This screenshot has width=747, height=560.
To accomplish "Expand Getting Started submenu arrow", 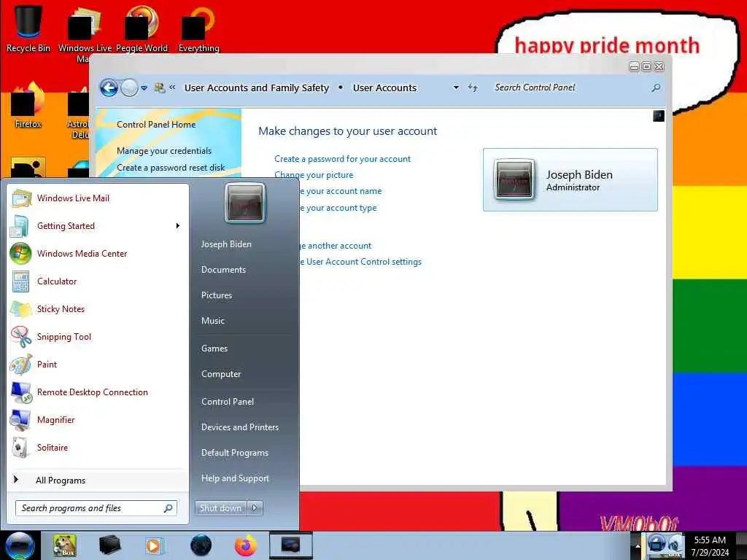I will click(178, 226).
